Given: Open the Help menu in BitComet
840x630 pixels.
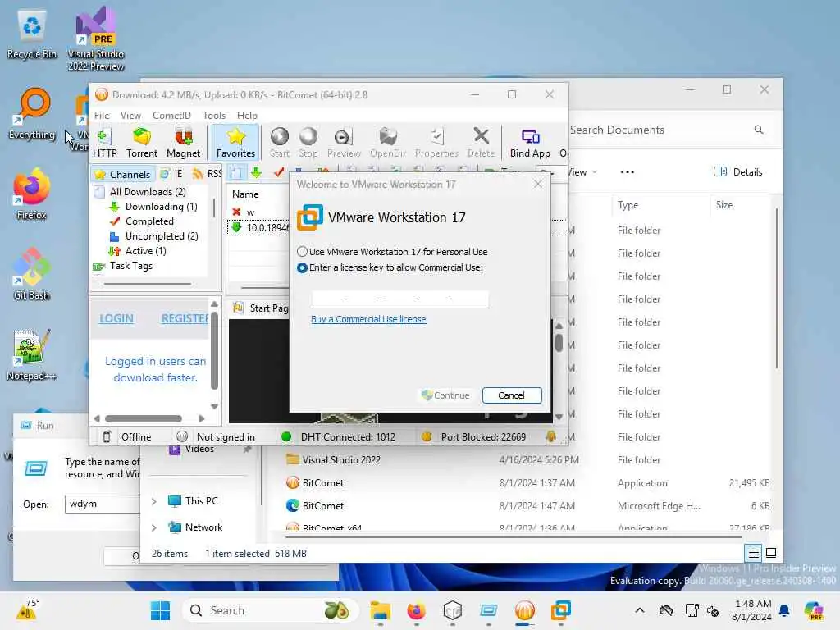Looking at the screenshot, I should coord(247,115).
